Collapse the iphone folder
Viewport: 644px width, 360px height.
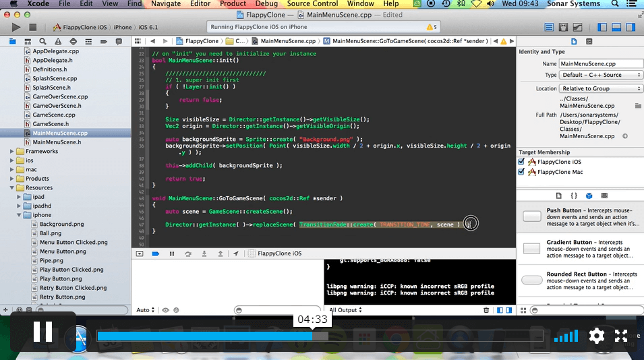19,215
